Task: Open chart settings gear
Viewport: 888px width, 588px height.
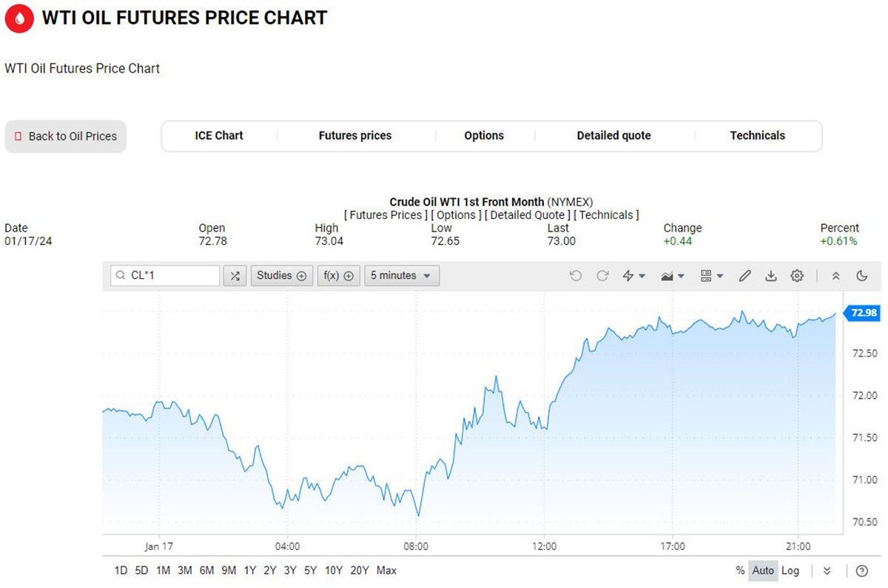Action: 797,276
